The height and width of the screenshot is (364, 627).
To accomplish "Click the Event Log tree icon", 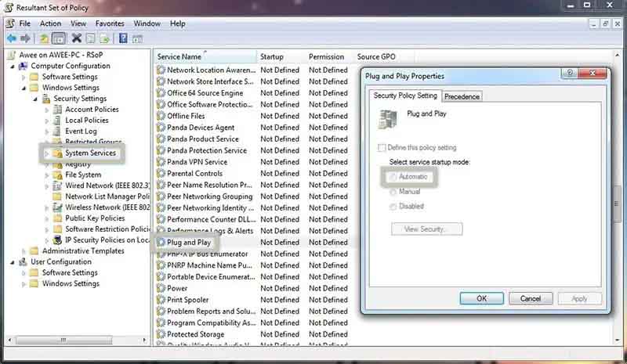I will tap(57, 131).
